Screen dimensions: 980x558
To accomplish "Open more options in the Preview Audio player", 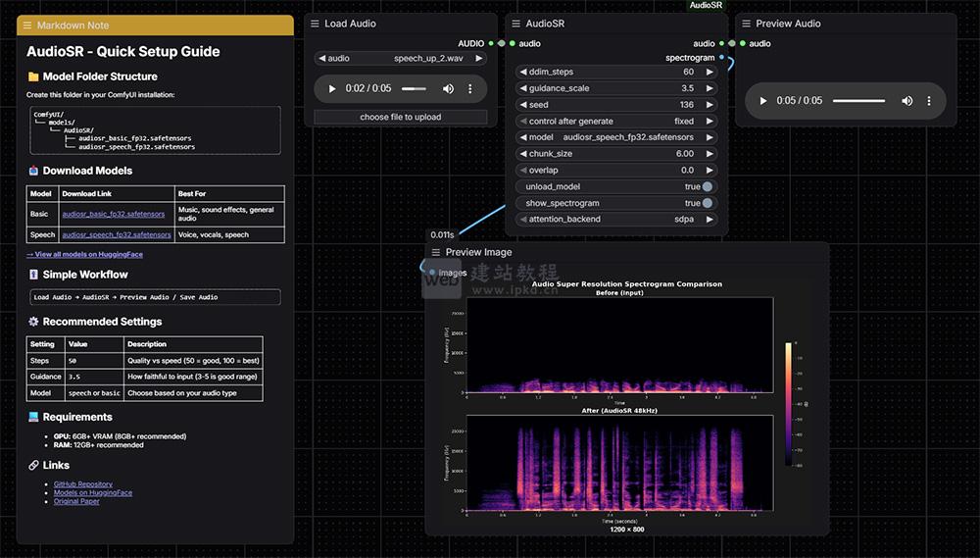I will click(928, 101).
